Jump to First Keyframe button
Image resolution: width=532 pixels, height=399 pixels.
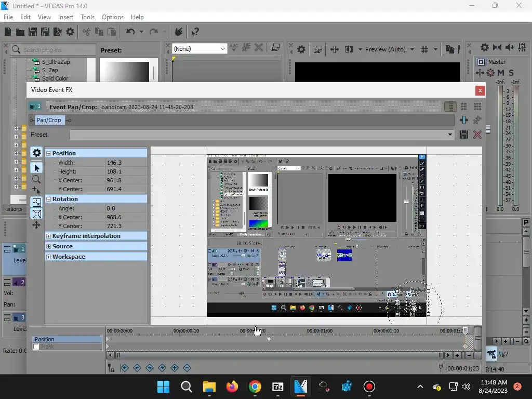(x=125, y=368)
